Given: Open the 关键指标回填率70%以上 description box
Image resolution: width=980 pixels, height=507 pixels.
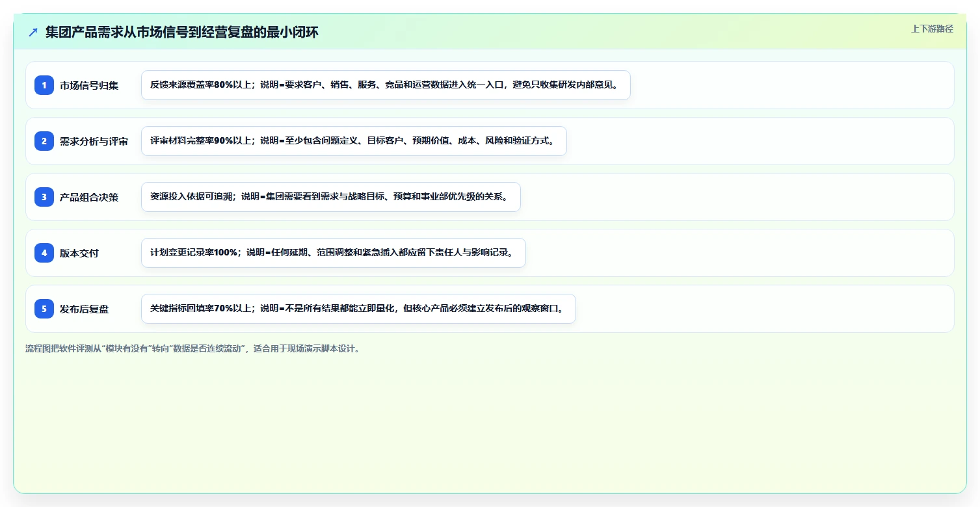Looking at the screenshot, I should [x=358, y=309].
